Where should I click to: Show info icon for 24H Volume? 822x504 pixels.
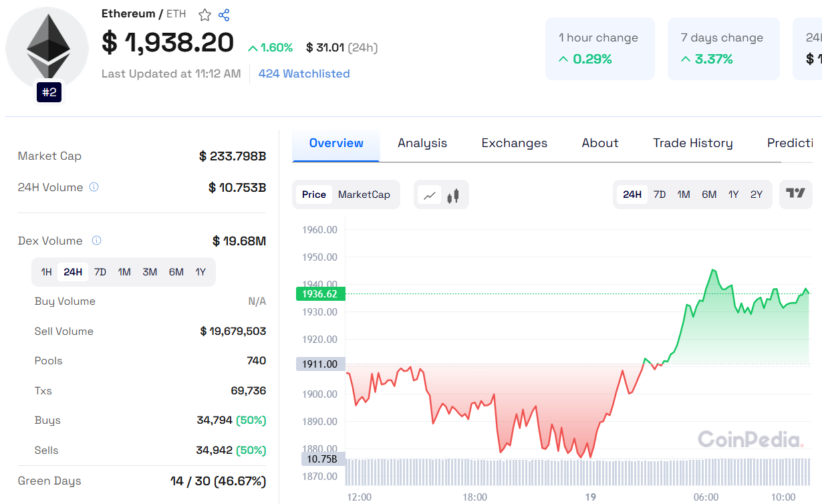point(94,187)
